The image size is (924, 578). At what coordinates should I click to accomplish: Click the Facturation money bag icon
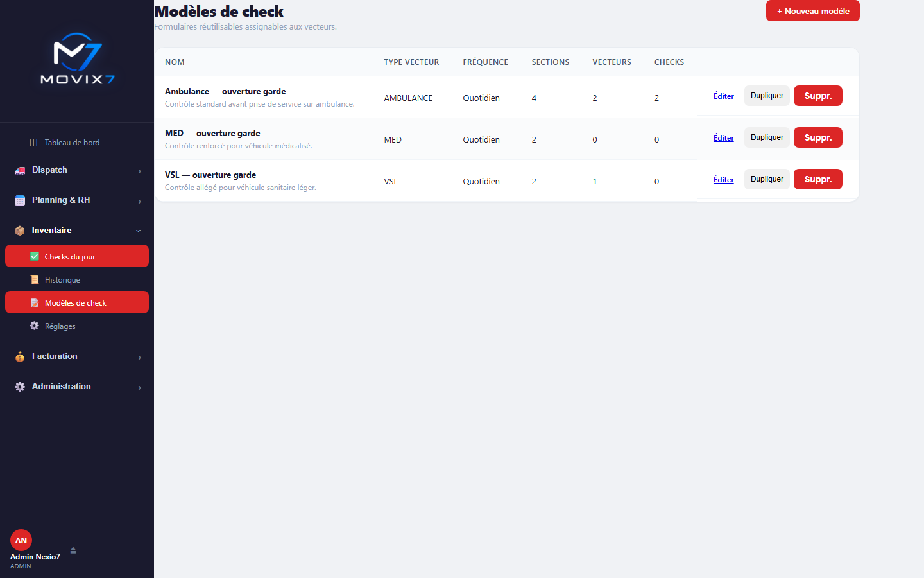(x=20, y=356)
